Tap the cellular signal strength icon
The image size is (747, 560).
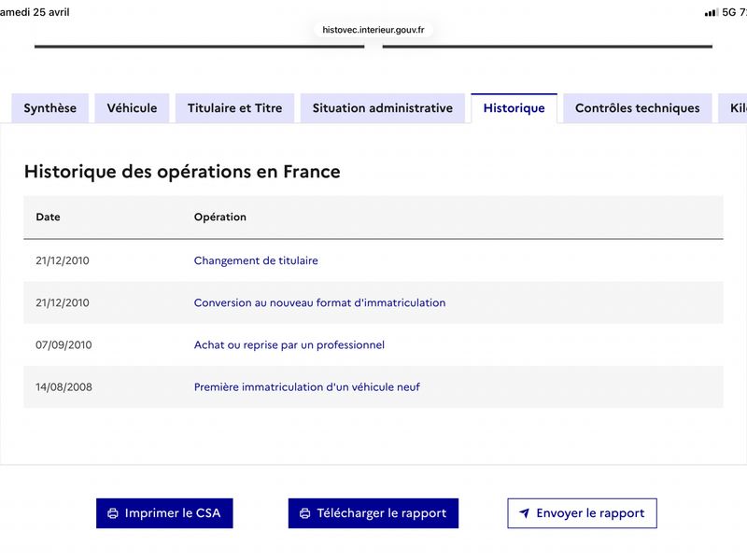coord(712,12)
